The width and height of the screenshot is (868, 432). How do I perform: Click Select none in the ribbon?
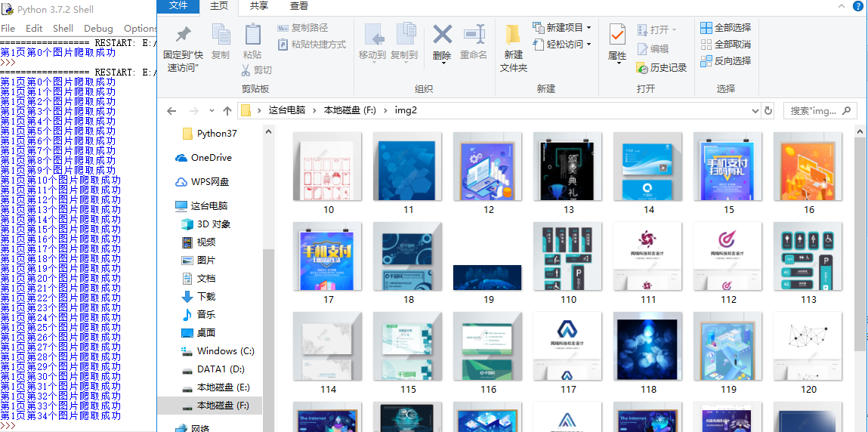pos(726,45)
